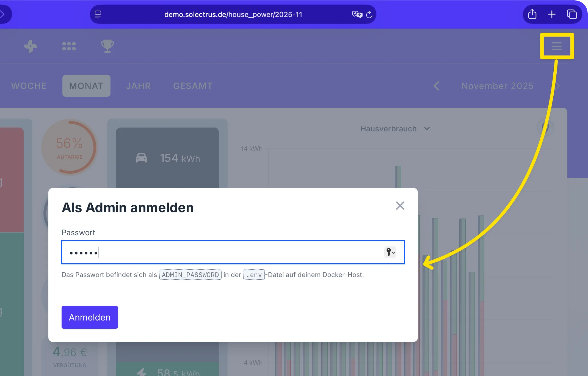Click inside the Passwort input field
The height and width of the screenshot is (376, 588).
[220, 252]
